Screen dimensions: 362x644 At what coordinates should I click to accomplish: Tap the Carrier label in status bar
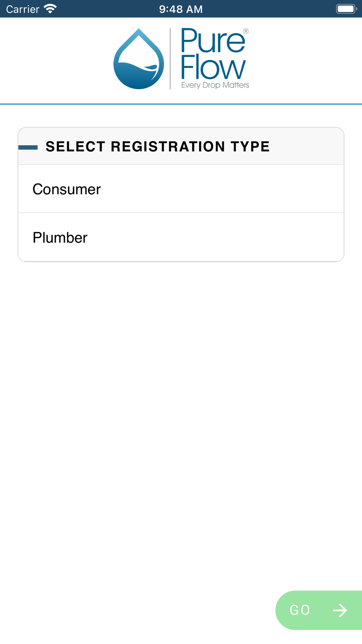(x=23, y=9)
